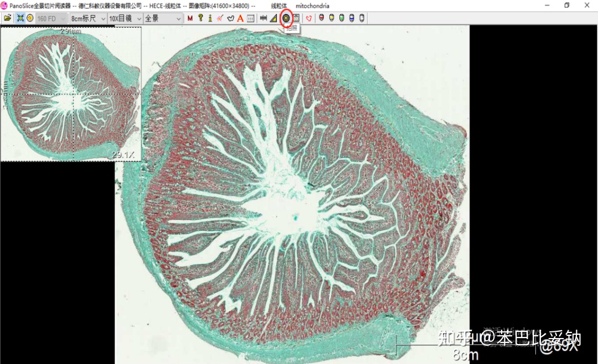598x364 pixels.
Task: Click the calculator icon in toolbar
Action: [x=296, y=18]
